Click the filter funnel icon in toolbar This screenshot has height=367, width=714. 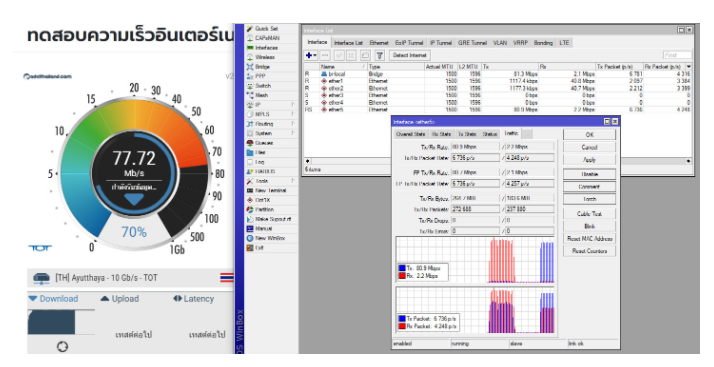[x=379, y=56]
